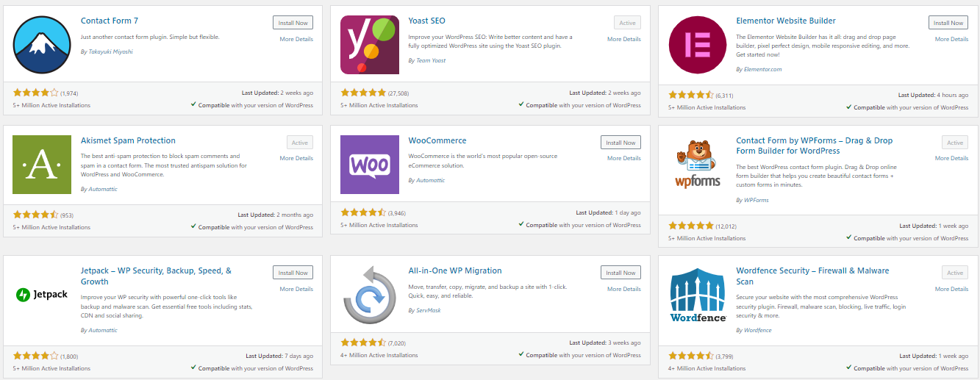View More Details for Akismet Spam Protection

pyautogui.click(x=296, y=158)
